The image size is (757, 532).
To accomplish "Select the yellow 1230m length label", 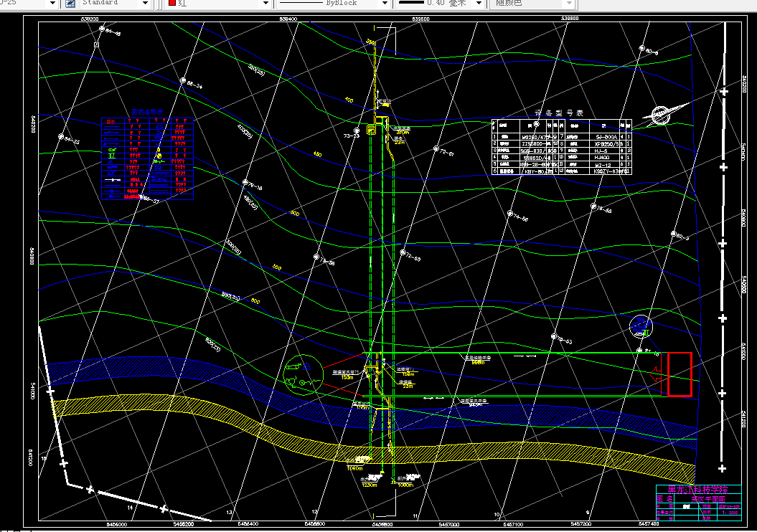I will 370,485.
